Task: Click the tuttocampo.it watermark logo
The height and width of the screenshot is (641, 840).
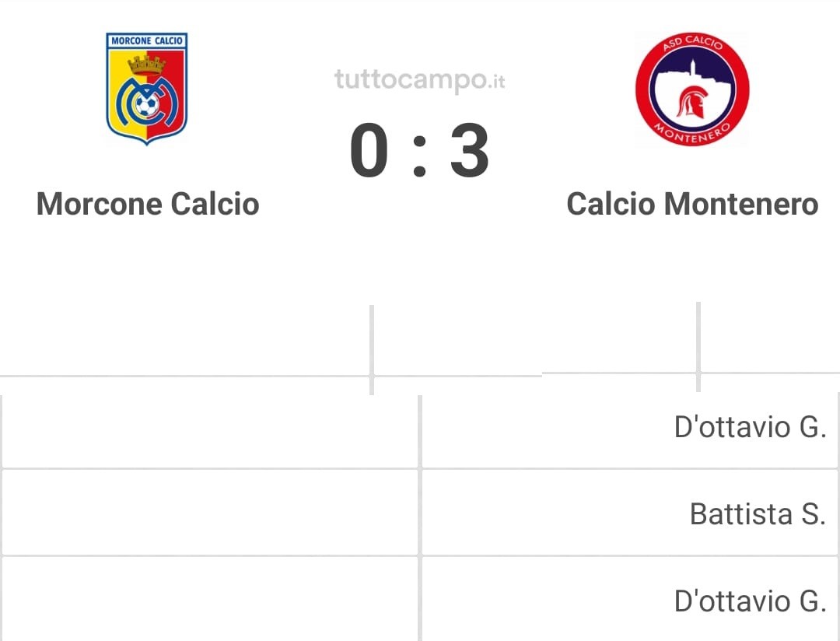Action: click(x=419, y=80)
